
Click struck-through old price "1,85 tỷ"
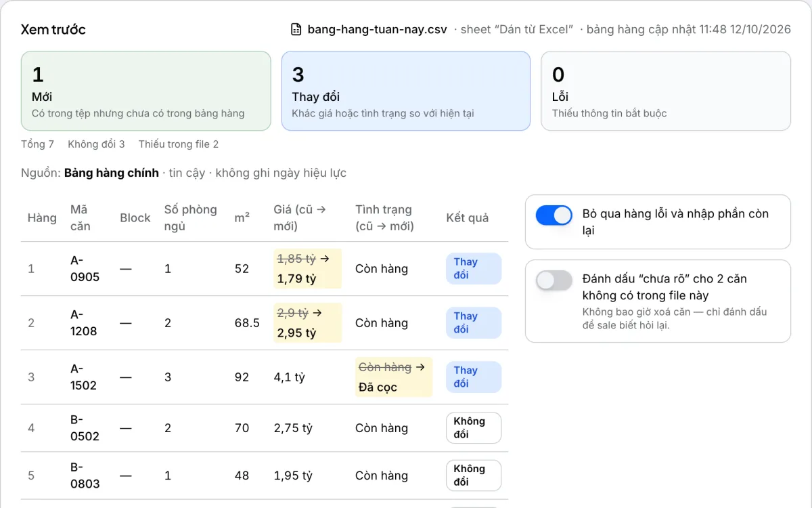pyautogui.click(x=296, y=259)
